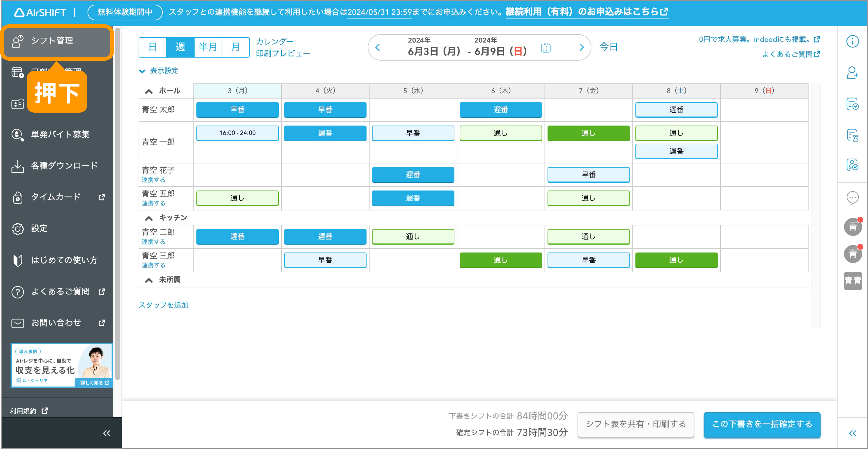Open the date picker calendar icon
868x449 pixels.
pos(545,48)
